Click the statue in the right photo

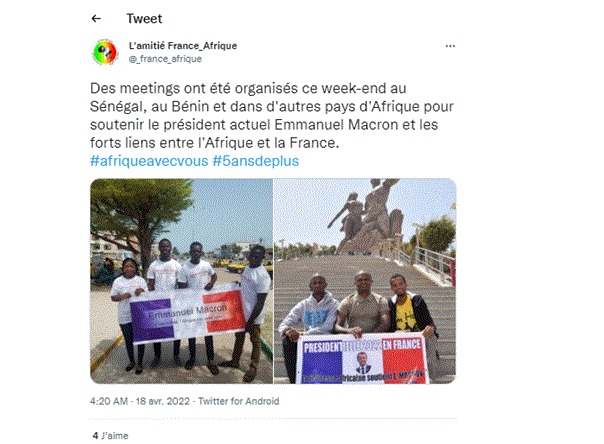(x=366, y=216)
